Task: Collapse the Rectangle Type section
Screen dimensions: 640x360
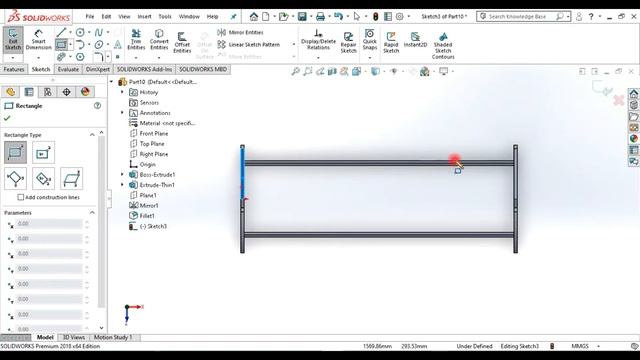Action: (x=92, y=135)
